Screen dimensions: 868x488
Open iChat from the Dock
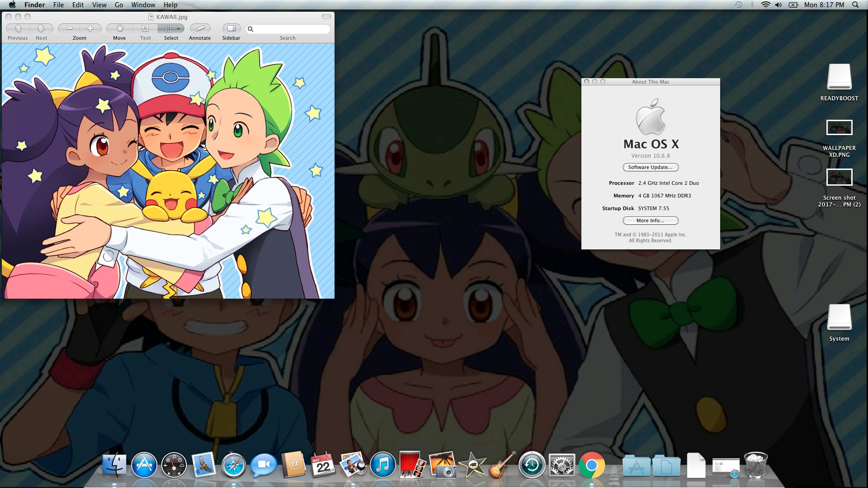pos(264,465)
